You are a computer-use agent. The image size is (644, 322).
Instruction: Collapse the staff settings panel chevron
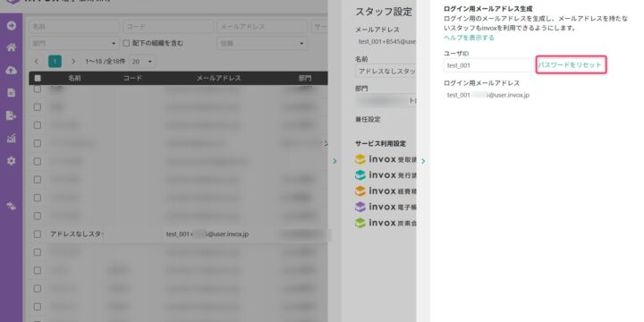(335, 161)
